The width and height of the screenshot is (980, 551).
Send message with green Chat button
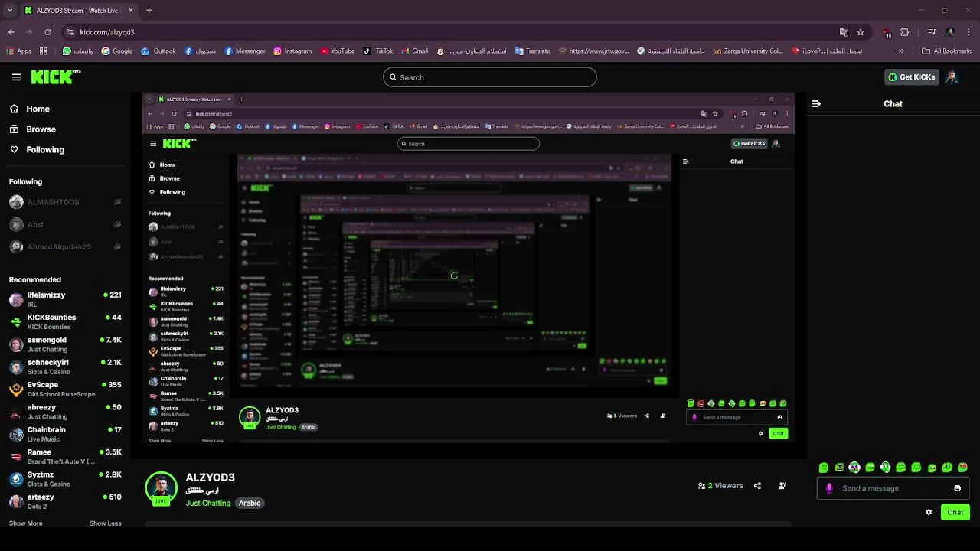click(x=955, y=512)
